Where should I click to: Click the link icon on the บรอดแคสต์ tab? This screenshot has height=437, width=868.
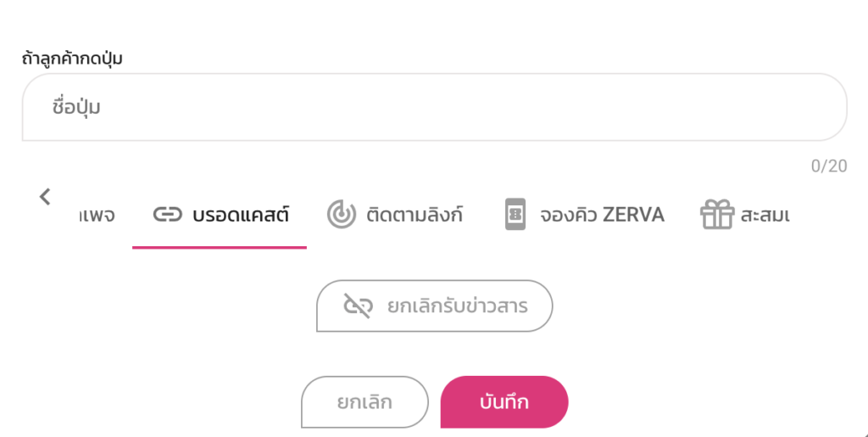click(167, 215)
